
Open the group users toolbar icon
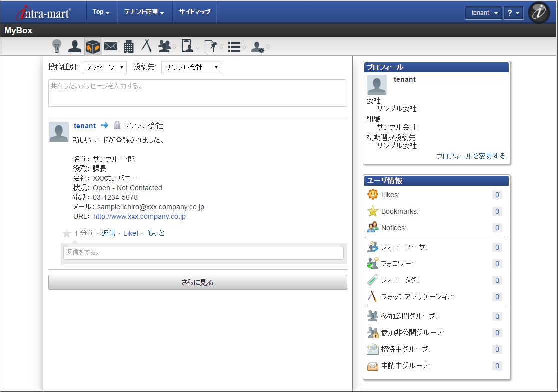point(165,46)
